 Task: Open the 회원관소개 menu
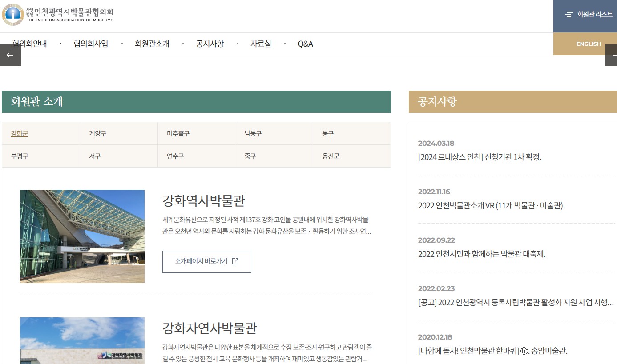[x=152, y=44]
